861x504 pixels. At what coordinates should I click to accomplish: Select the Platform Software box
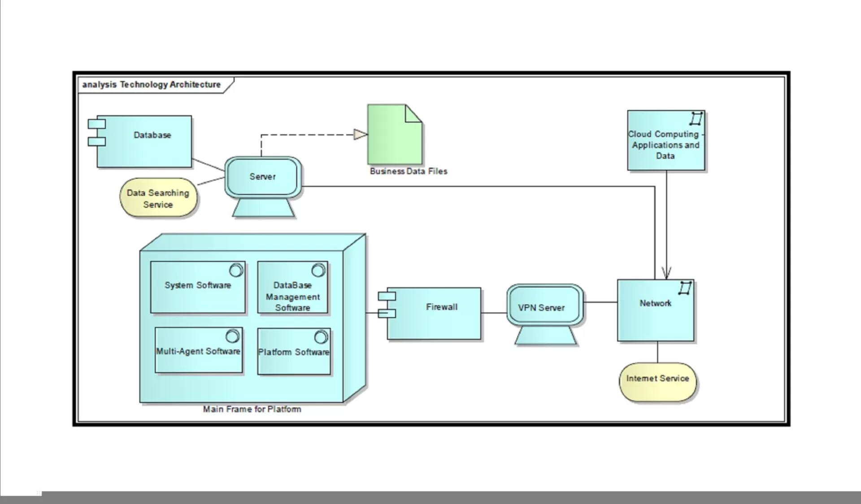coord(294,352)
